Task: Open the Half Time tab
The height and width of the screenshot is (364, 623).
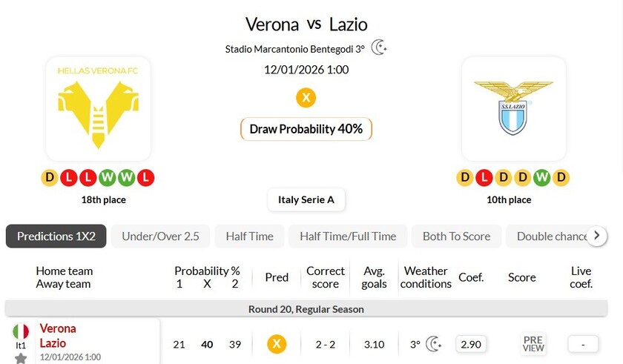Action: point(249,236)
